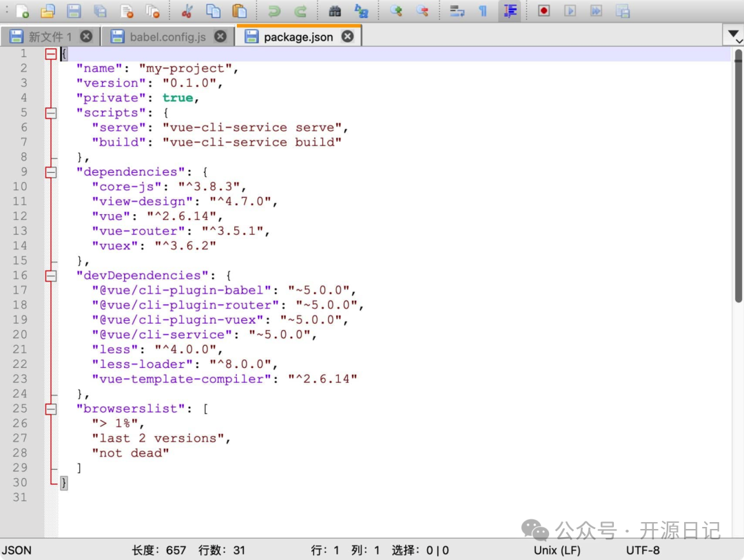Toggle show all characters pilcrow icon
This screenshot has width=744, height=560.
coord(482,10)
